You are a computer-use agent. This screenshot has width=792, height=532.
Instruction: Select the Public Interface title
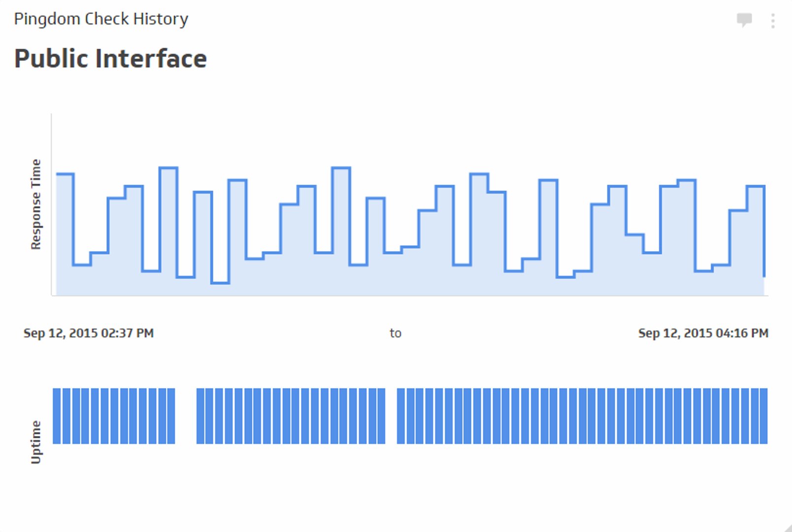(110, 58)
